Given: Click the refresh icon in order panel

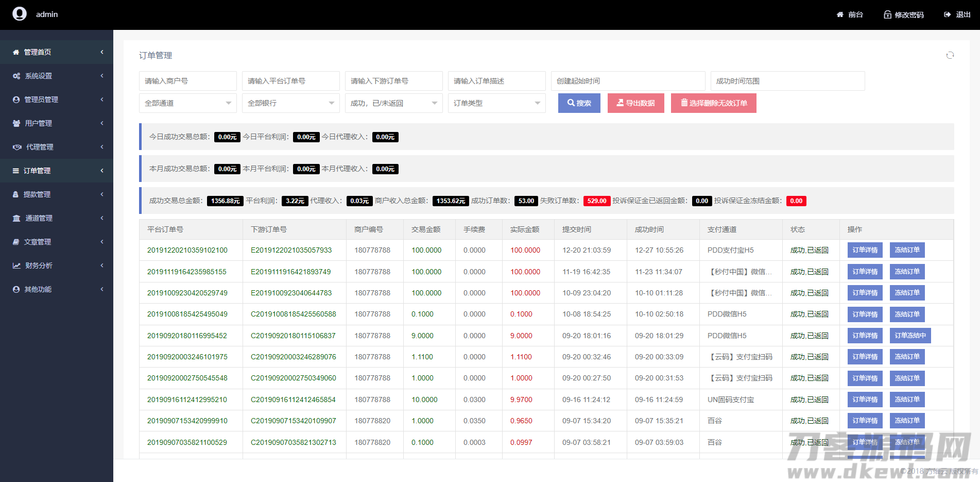Looking at the screenshot, I should click(x=950, y=55).
